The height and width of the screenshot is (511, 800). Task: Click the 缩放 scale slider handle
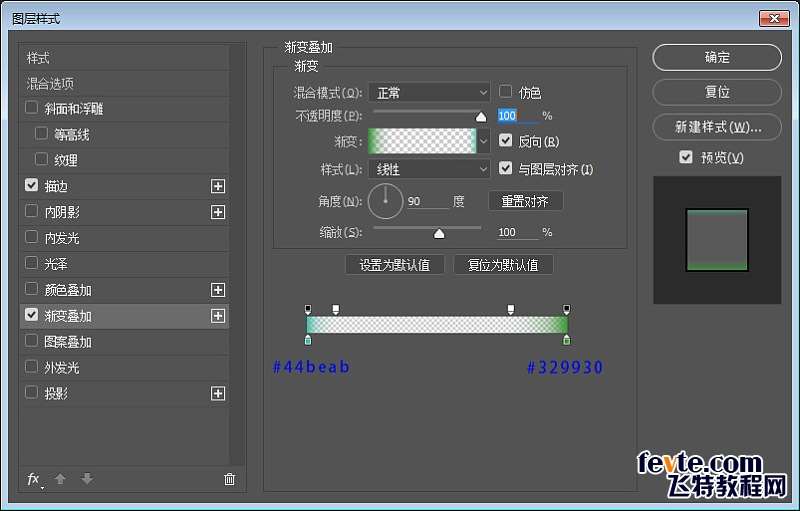click(439, 234)
